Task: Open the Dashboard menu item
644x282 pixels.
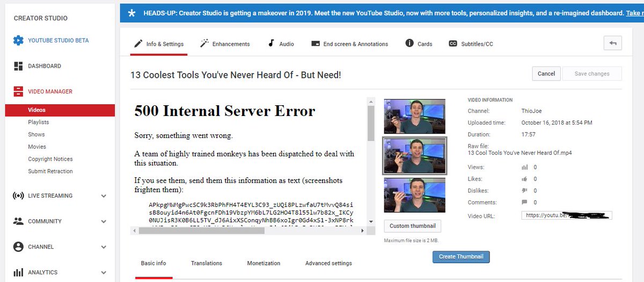Action: [45, 66]
